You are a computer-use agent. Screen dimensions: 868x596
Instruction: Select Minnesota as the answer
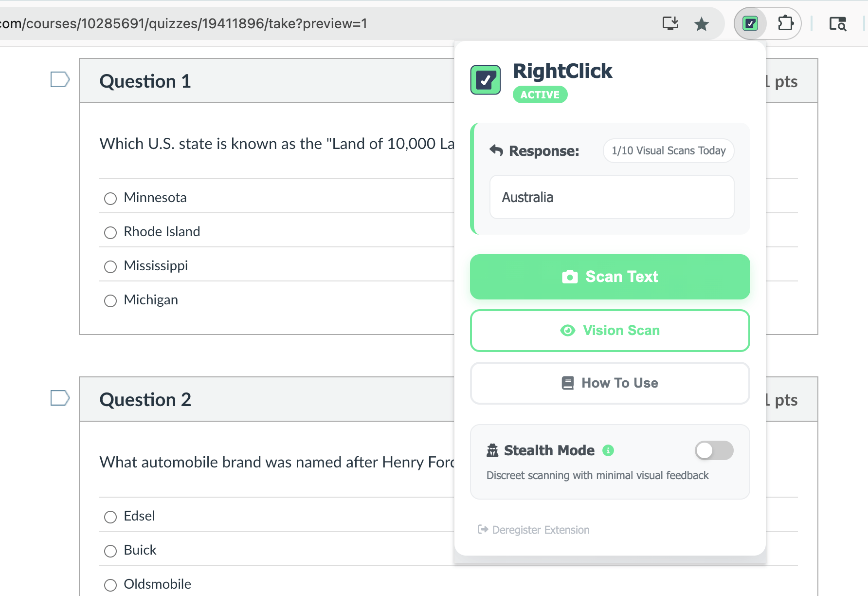coord(110,198)
